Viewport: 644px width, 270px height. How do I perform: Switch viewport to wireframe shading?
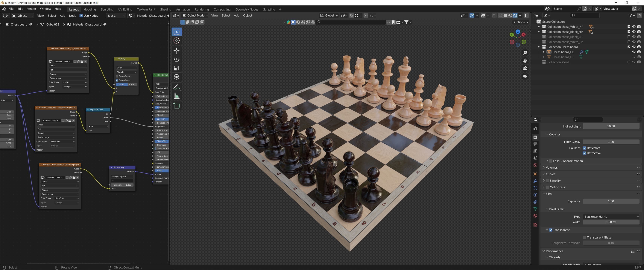coord(500,16)
